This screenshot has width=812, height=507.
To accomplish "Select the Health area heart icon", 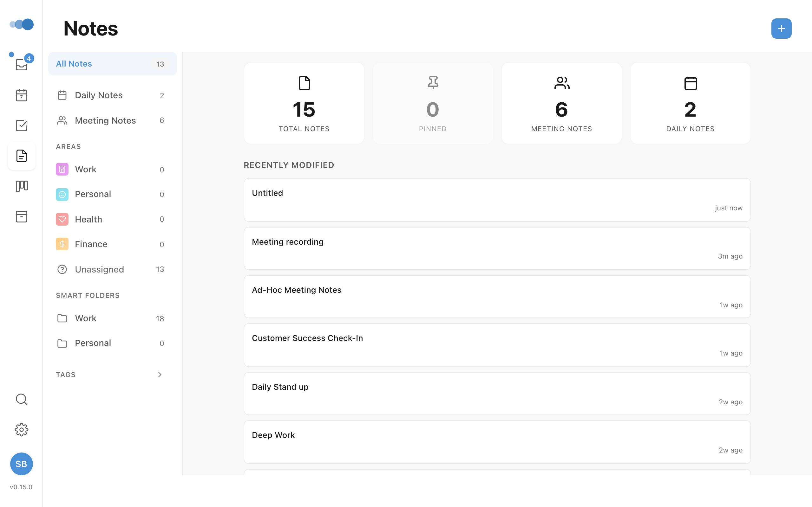I will (x=62, y=219).
